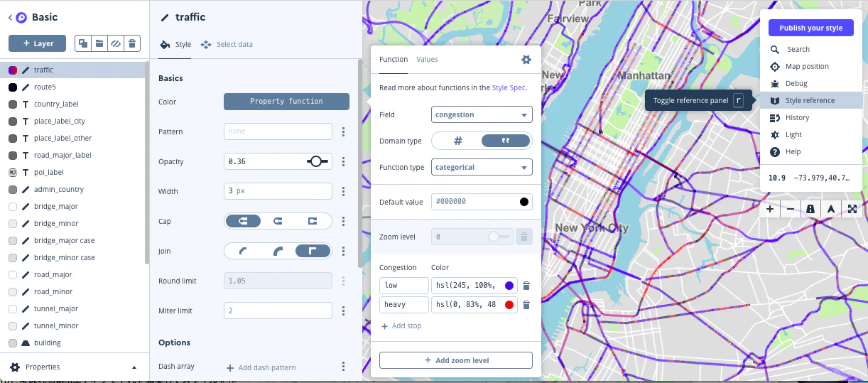Click the duplicate layer icon
The height and width of the screenshot is (383, 868).
(x=83, y=43)
